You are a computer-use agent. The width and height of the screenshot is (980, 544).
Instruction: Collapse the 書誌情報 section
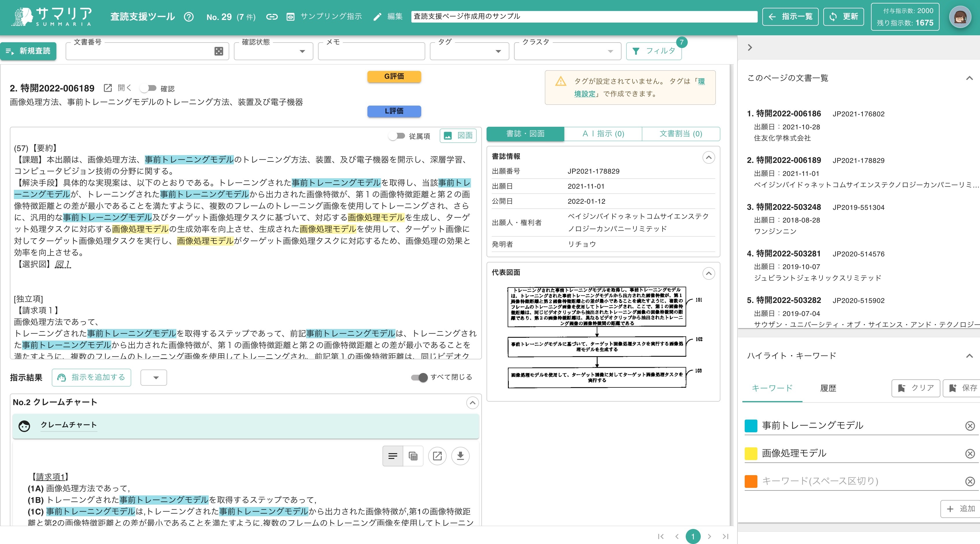[708, 157]
